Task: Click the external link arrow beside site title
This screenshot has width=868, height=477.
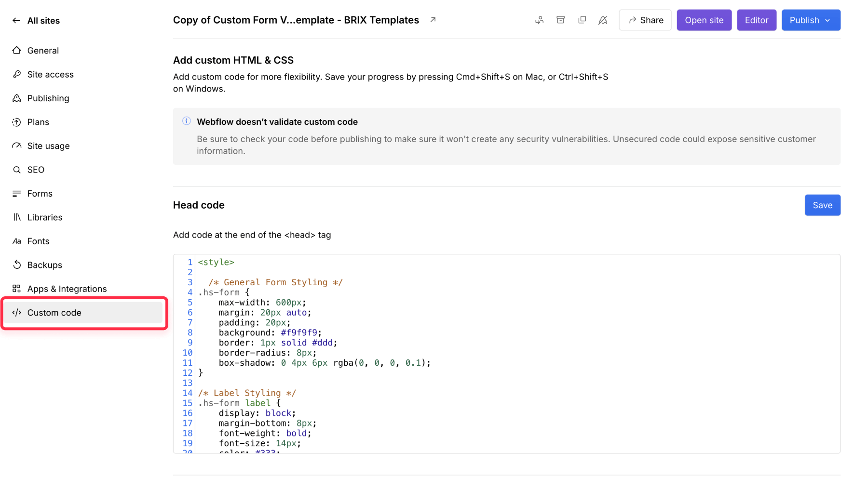Action: [x=433, y=20]
